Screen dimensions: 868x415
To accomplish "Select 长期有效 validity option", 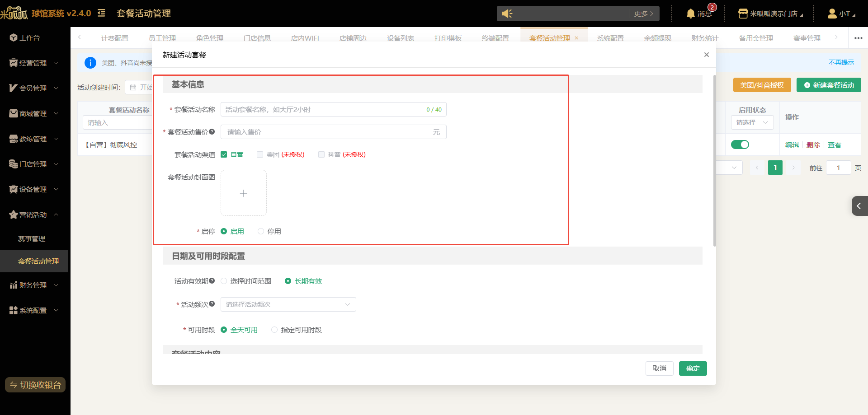I will tap(288, 281).
